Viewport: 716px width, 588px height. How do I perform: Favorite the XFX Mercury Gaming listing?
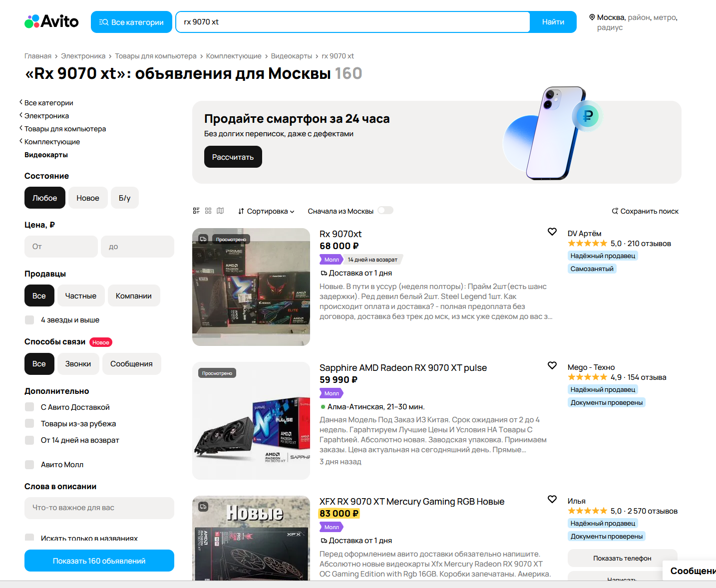point(552,499)
